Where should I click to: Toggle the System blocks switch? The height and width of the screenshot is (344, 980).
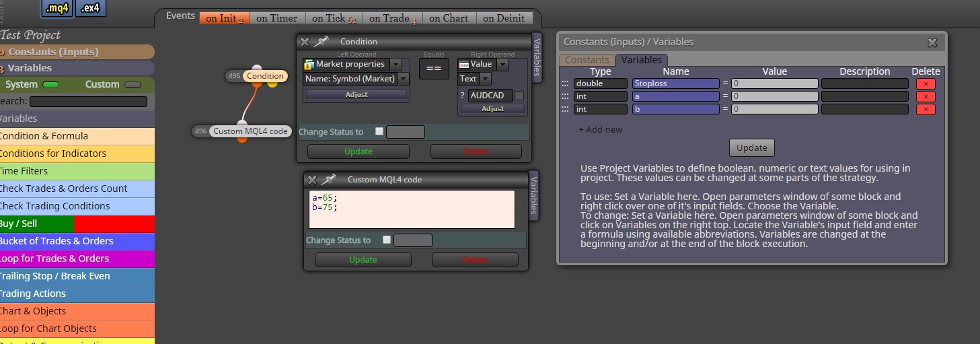pos(50,85)
